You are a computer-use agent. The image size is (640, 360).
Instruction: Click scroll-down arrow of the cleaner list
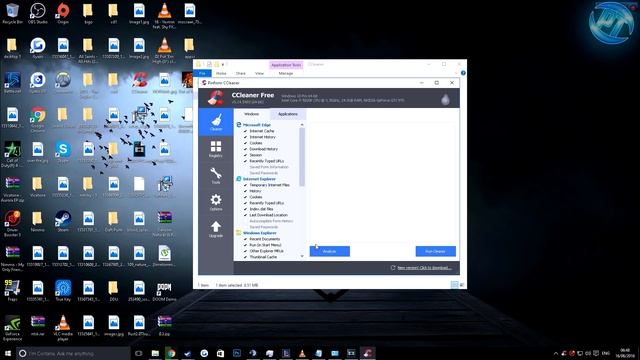[302, 256]
